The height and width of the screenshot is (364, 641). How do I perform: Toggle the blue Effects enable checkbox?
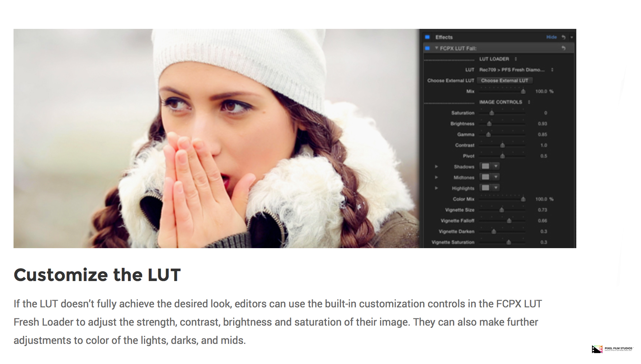point(427,37)
